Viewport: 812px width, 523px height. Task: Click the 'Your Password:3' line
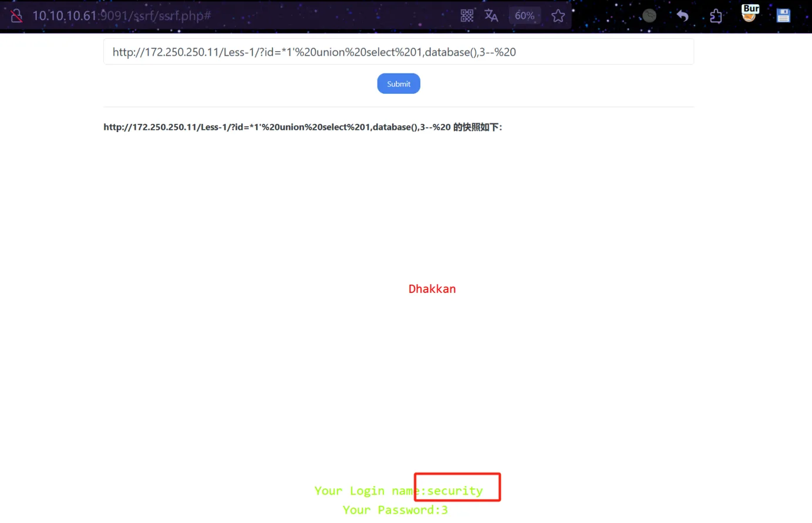click(x=395, y=510)
